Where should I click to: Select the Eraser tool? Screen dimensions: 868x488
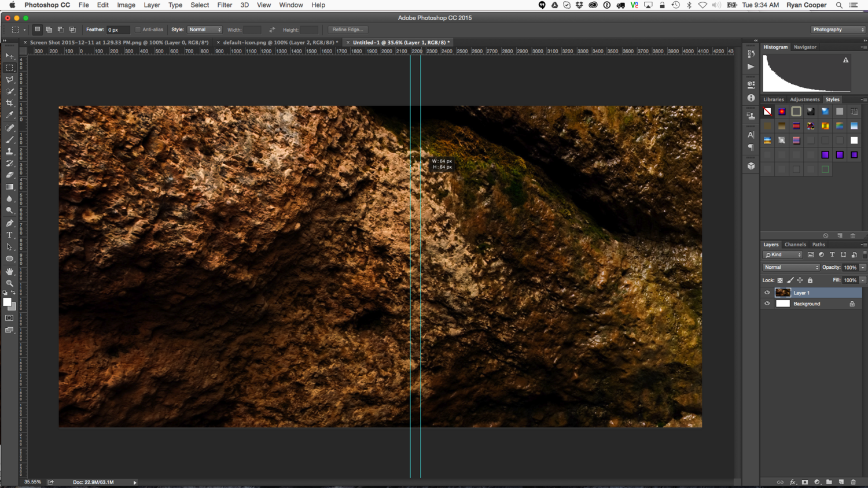point(9,173)
